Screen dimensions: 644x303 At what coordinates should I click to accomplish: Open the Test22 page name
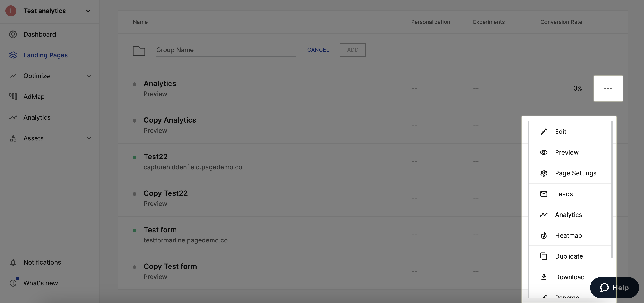coord(155,157)
